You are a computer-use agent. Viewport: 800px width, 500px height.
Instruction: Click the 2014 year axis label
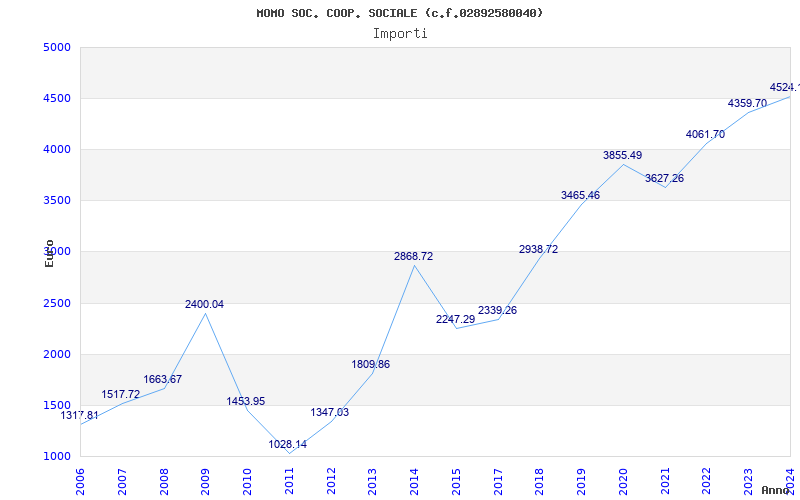click(x=415, y=481)
